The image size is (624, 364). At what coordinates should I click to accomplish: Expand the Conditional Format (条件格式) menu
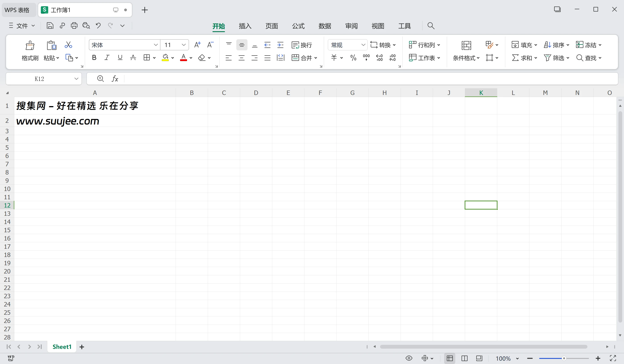[x=466, y=58]
